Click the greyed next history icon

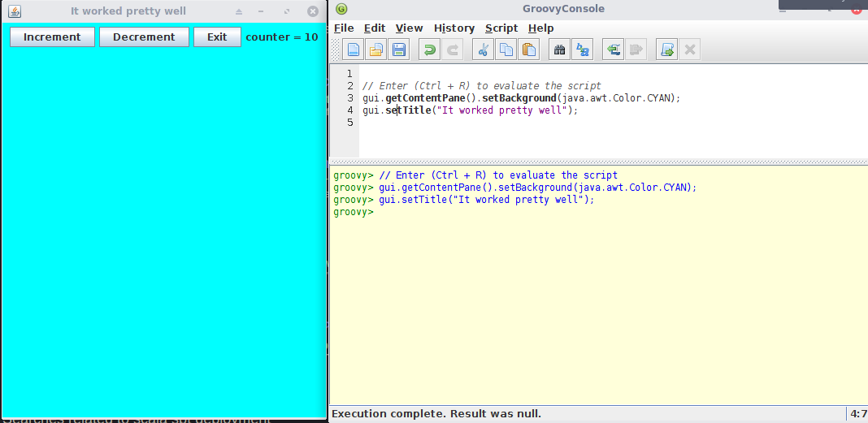click(x=636, y=50)
